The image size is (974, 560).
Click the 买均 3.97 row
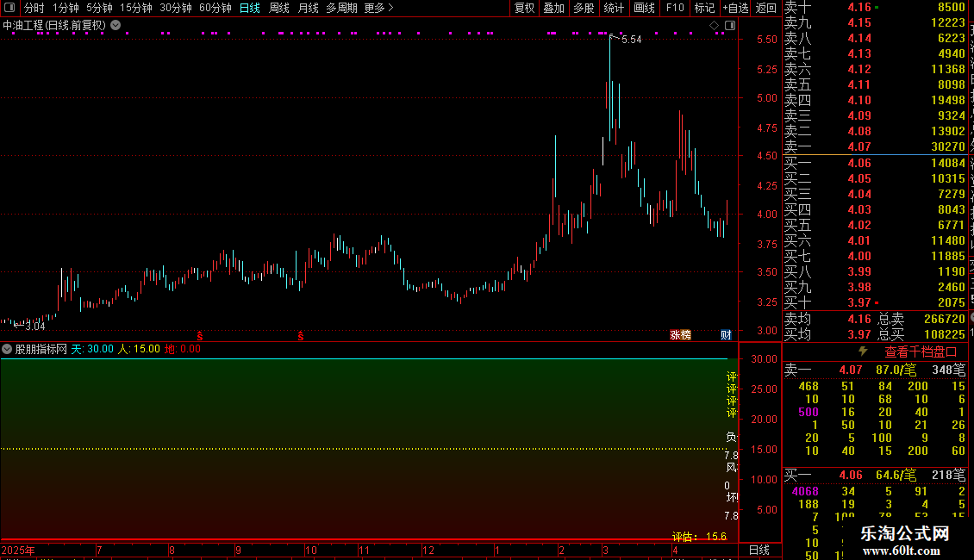828,334
